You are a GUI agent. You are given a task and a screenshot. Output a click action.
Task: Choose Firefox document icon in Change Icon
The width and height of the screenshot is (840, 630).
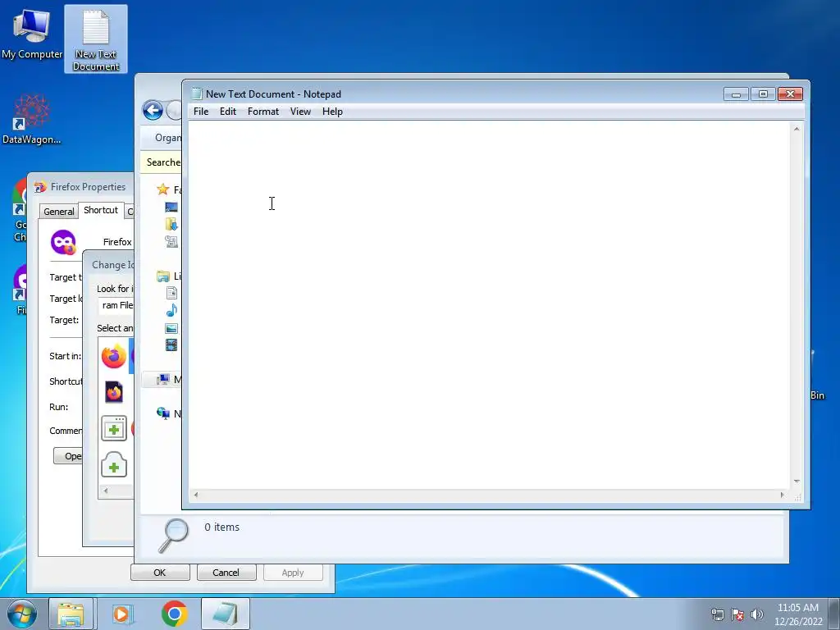(x=113, y=392)
